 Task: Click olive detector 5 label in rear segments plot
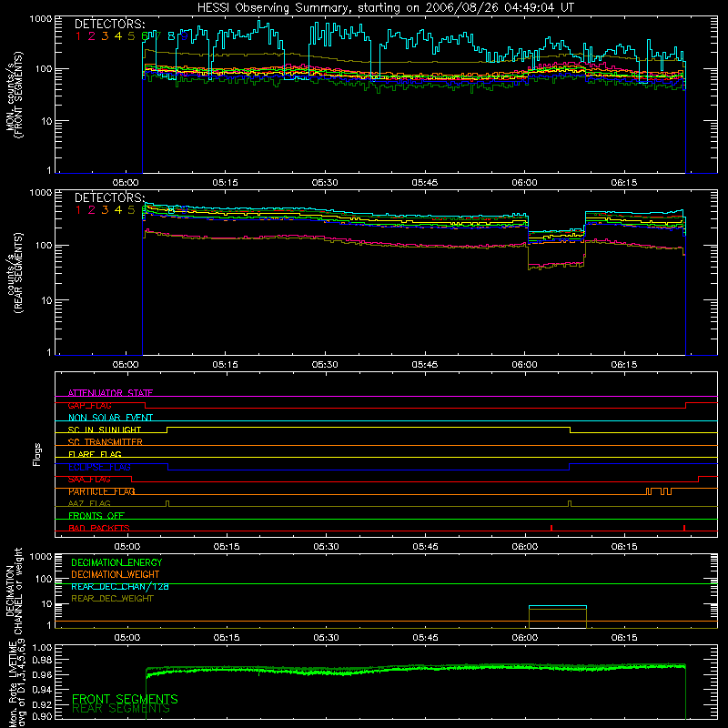point(131,210)
